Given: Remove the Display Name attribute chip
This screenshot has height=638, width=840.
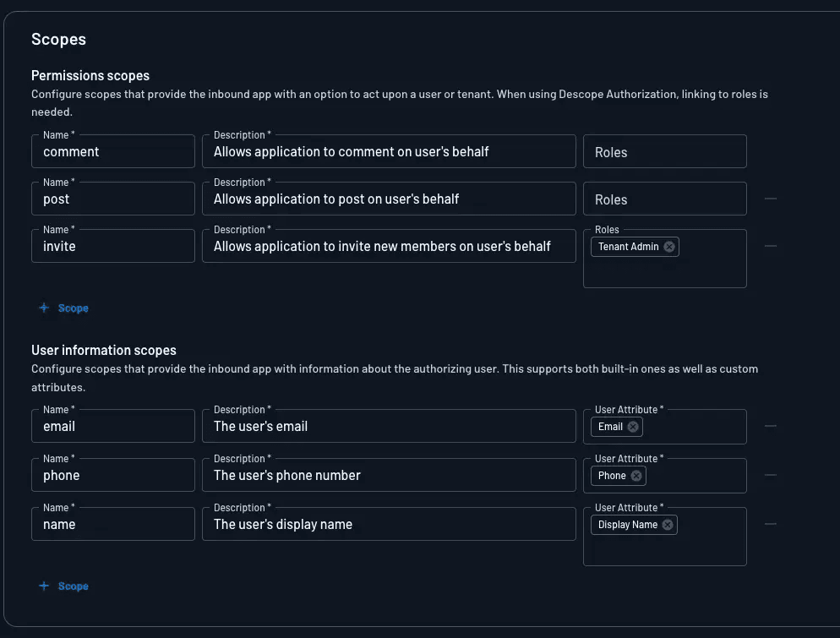Looking at the screenshot, I should [x=666, y=525].
